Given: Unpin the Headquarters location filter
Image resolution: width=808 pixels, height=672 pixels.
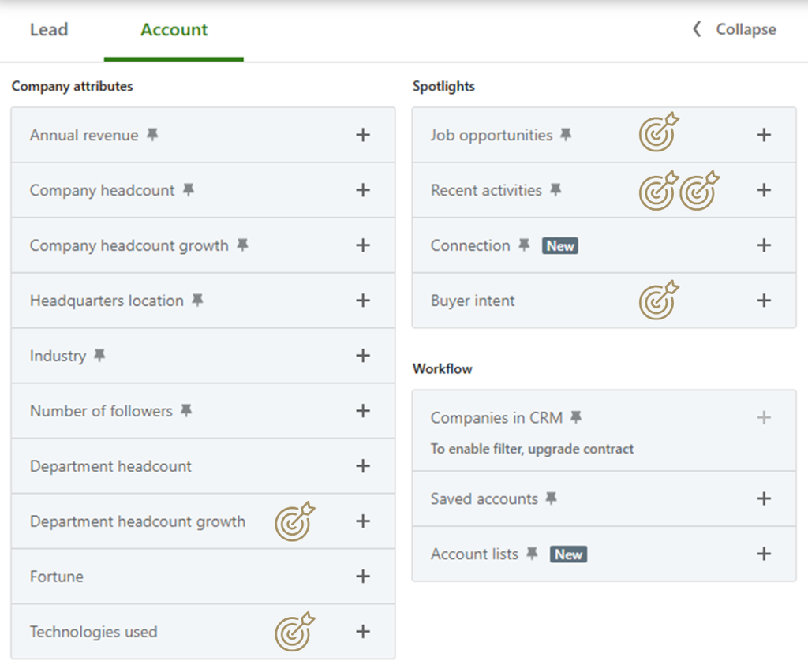Looking at the screenshot, I should tap(197, 300).
